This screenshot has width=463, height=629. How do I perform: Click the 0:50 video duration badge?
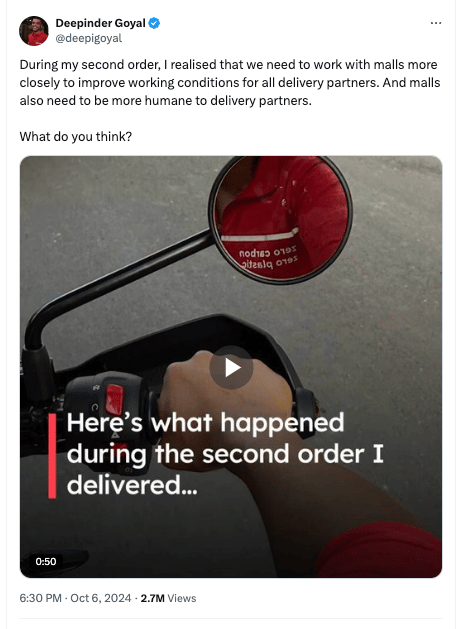coord(46,561)
